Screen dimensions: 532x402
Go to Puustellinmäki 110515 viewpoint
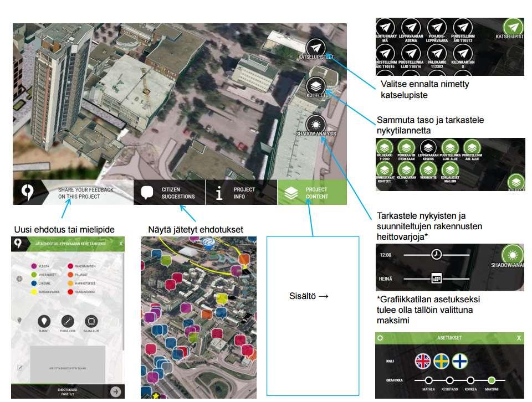(385, 53)
